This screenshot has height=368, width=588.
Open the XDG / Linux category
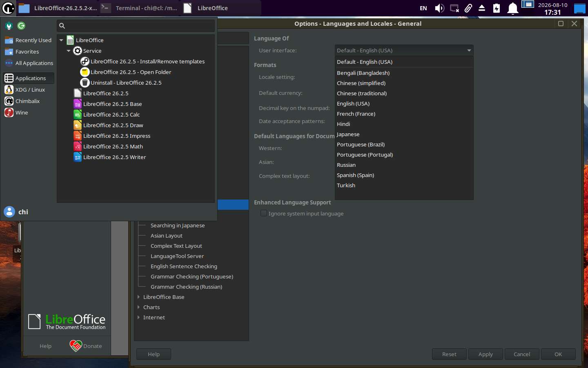(29, 90)
